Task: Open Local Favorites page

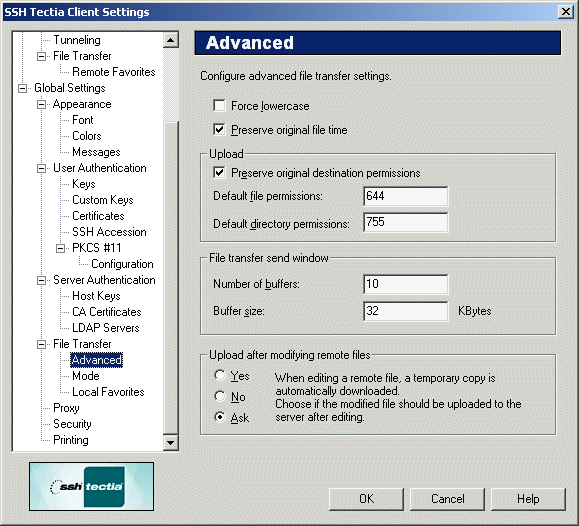Action: 108,392
